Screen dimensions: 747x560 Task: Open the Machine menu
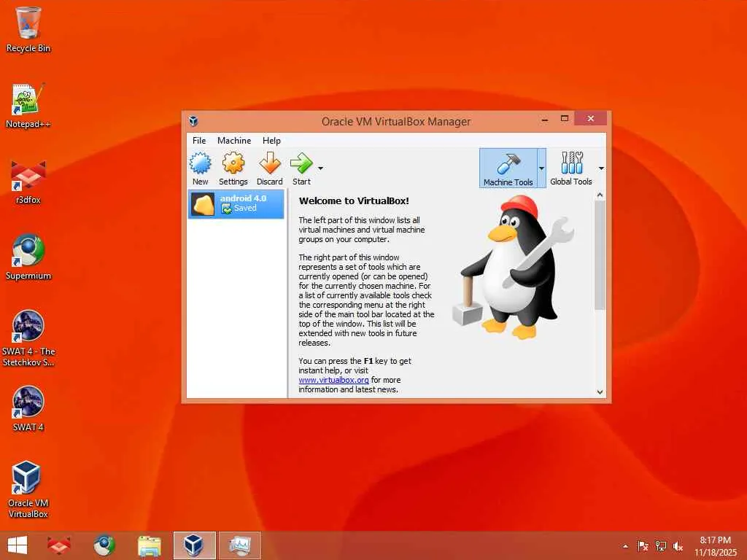pyautogui.click(x=234, y=141)
